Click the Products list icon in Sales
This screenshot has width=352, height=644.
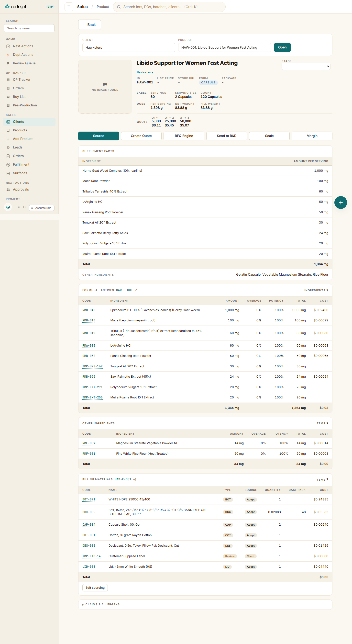[8, 130]
